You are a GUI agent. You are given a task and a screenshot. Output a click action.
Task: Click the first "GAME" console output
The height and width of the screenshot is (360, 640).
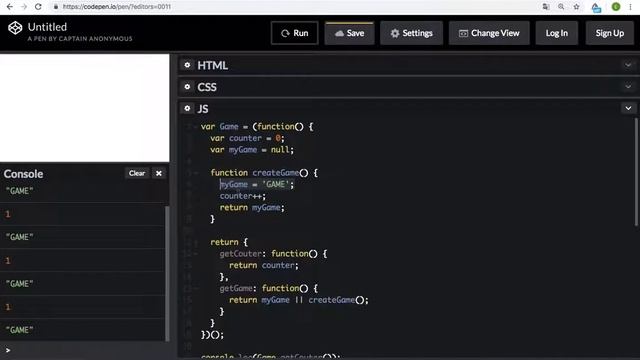click(20, 191)
